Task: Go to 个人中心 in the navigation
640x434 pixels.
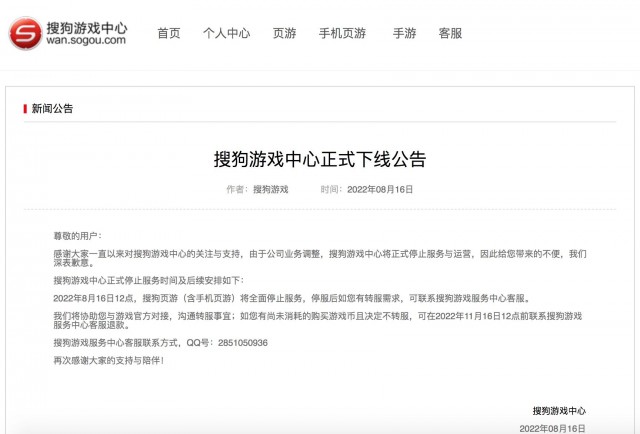Action: [x=227, y=33]
